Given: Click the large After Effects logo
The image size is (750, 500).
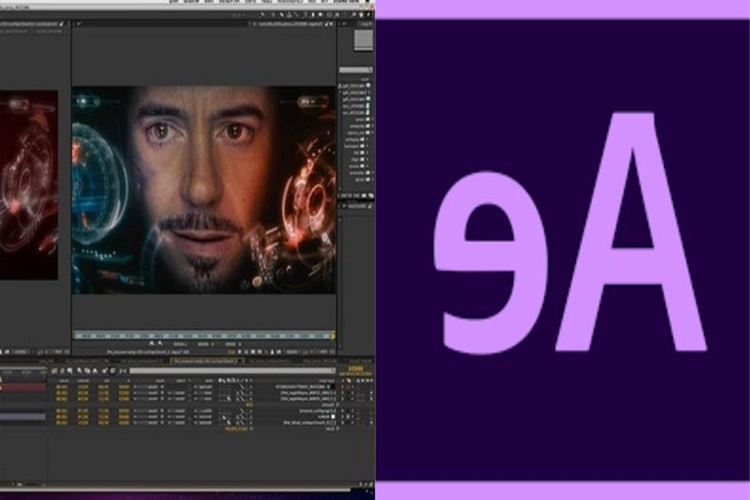Looking at the screenshot, I should point(562,250).
